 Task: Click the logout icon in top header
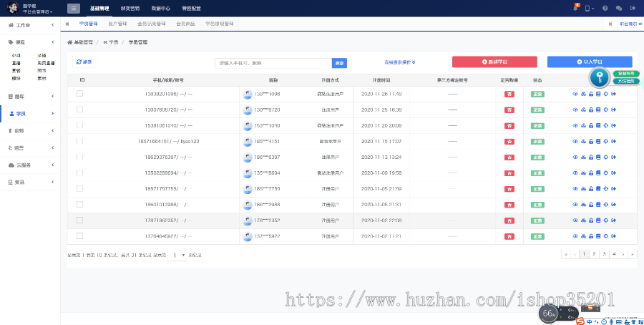(632, 8)
